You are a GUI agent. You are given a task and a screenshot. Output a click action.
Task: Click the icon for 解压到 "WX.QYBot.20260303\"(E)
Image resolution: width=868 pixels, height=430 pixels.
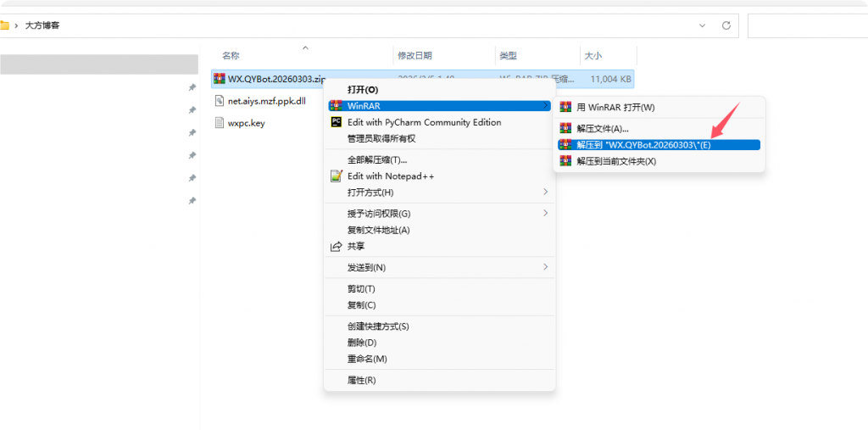click(565, 145)
